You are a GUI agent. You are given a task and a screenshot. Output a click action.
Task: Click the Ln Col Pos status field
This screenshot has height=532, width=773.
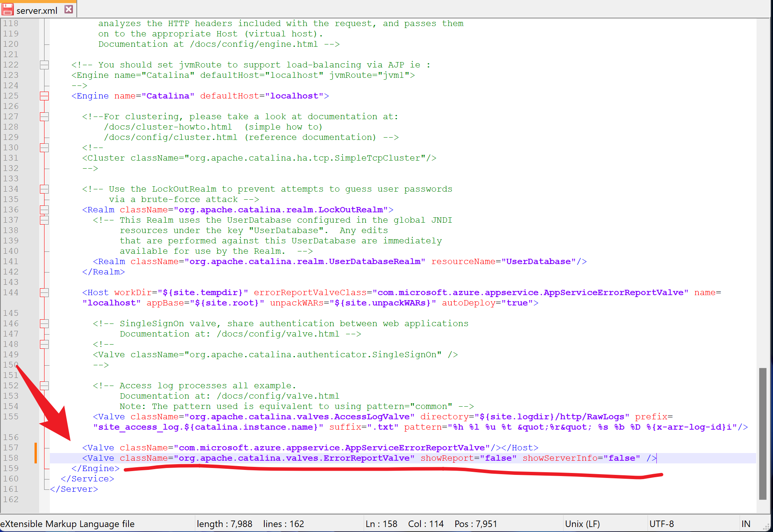[431, 524]
